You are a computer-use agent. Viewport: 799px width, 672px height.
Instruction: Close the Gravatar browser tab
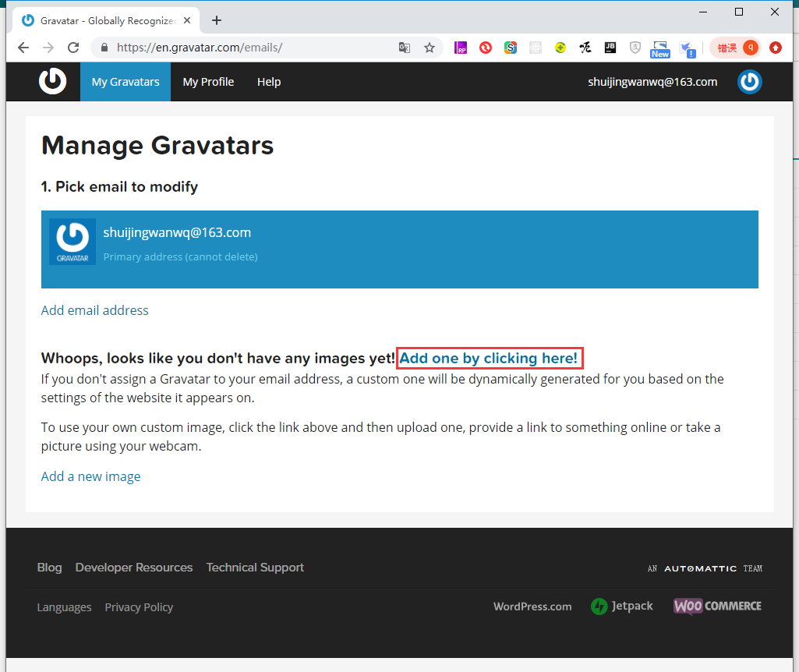click(x=187, y=20)
